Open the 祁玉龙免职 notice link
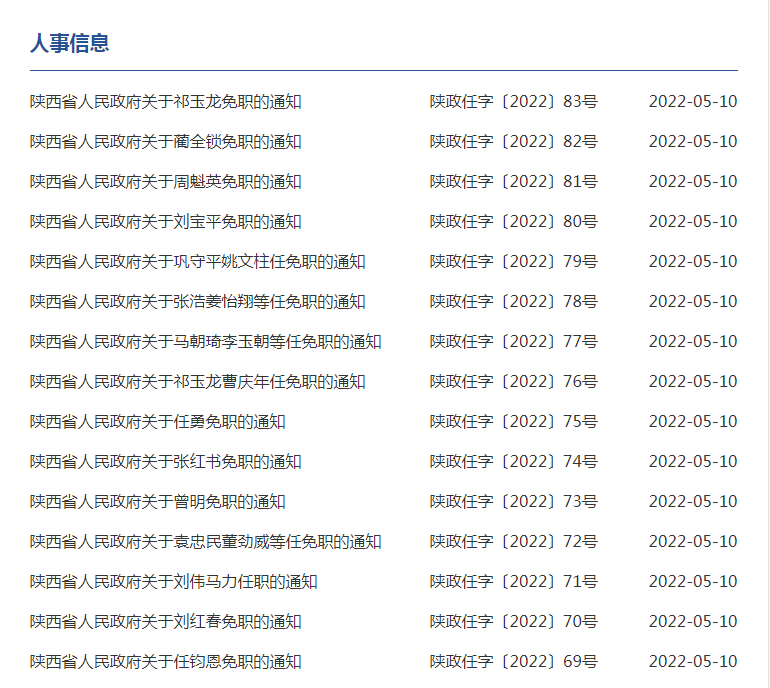The width and height of the screenshot is (770, 688). pyautogui.click(x=165, y=102)
